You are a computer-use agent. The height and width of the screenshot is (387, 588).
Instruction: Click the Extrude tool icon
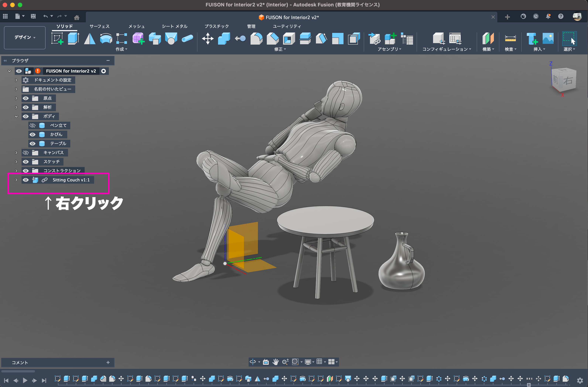click(x=73, y=39)
